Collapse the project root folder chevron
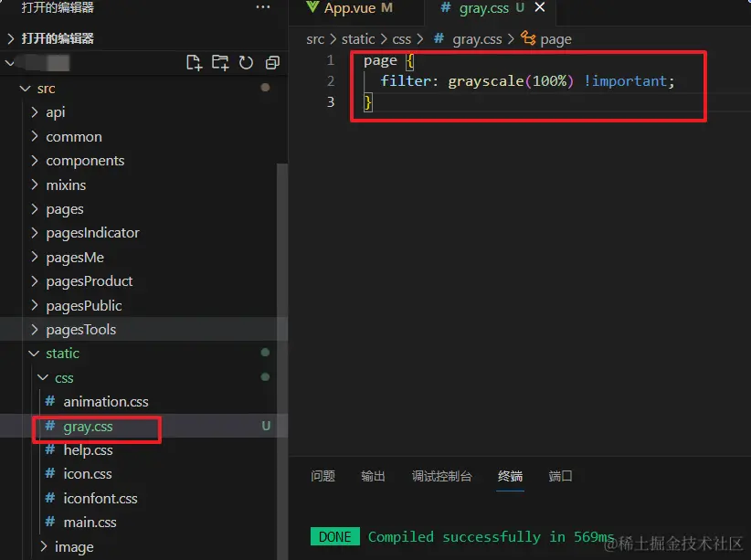Viewport: 751px width, 560px height. (x=9, y=63)
